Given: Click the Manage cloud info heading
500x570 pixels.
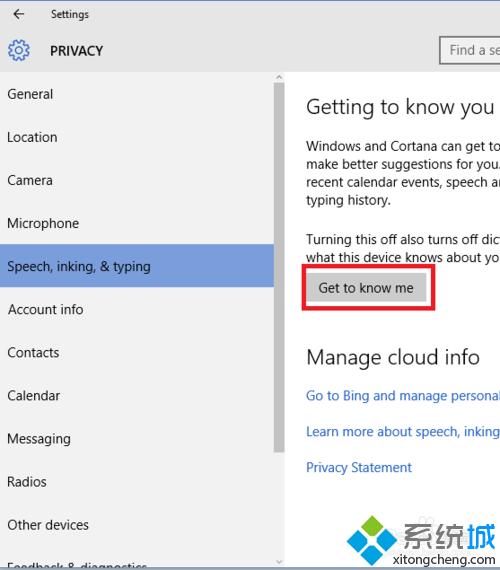Looking at the screenshot, I should [393, 357].
